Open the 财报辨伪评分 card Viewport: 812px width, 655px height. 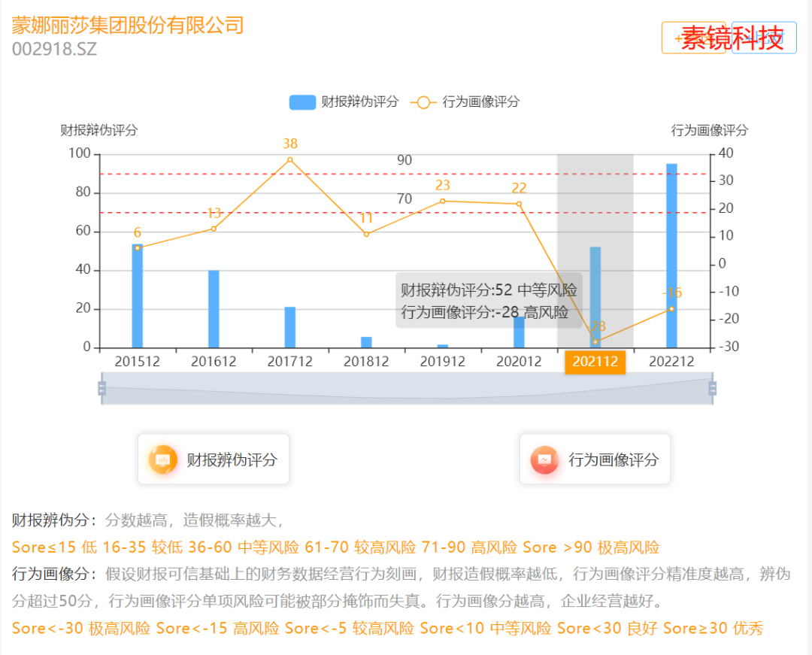coord(214,459)
